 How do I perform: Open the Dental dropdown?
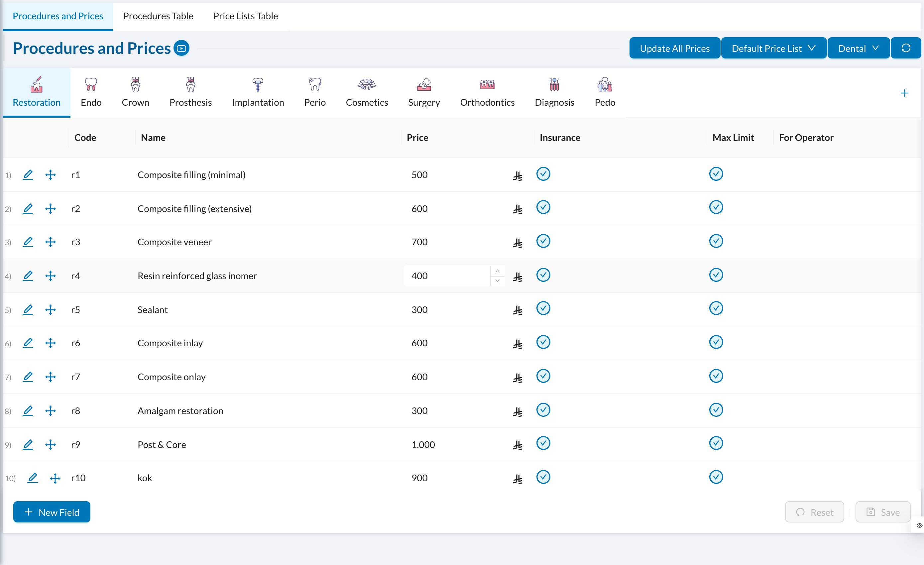(x=859, y=48)
